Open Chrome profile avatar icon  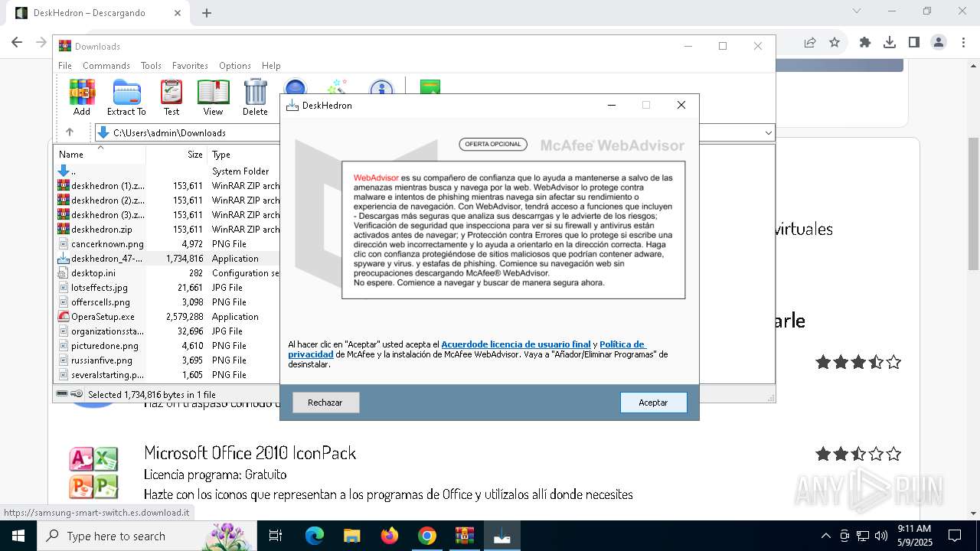(939, 43)
